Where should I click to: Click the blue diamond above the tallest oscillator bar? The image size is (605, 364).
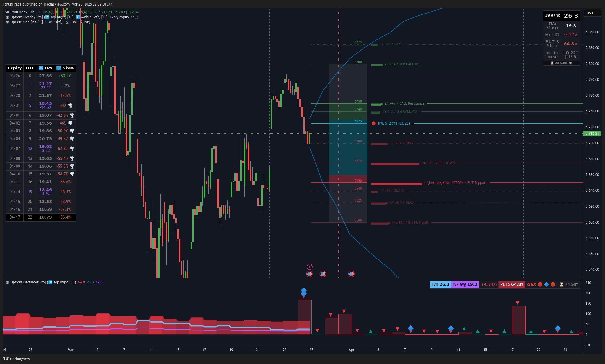pos(304,291)
